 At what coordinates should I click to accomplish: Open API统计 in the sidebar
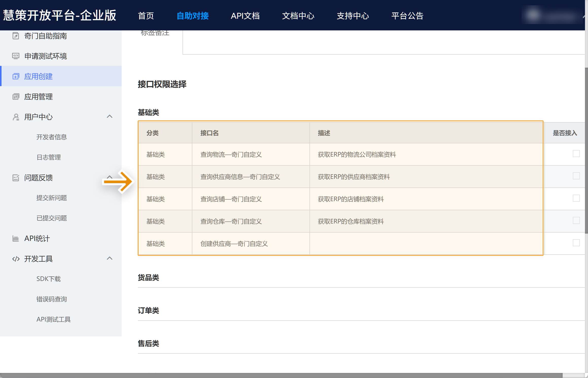coord(37,239)
